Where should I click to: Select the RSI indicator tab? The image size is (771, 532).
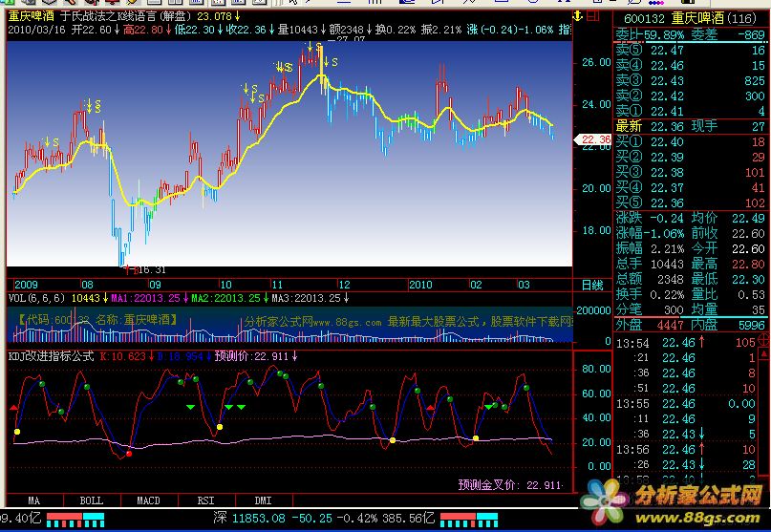pos(205,500)
